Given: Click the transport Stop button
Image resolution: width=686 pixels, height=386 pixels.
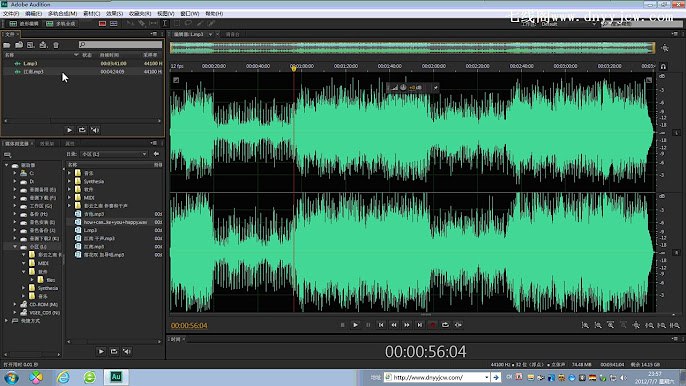Looking at the screenshot, I should [x=342, y=325].
